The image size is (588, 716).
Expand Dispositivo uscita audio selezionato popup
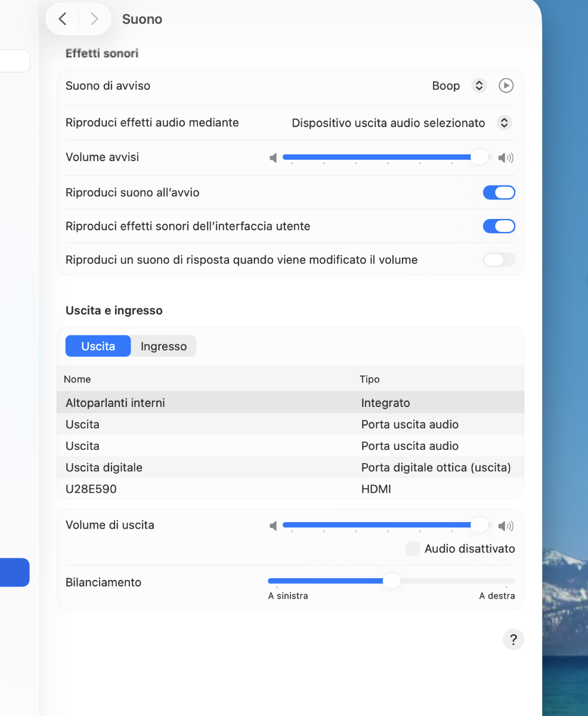504,123
